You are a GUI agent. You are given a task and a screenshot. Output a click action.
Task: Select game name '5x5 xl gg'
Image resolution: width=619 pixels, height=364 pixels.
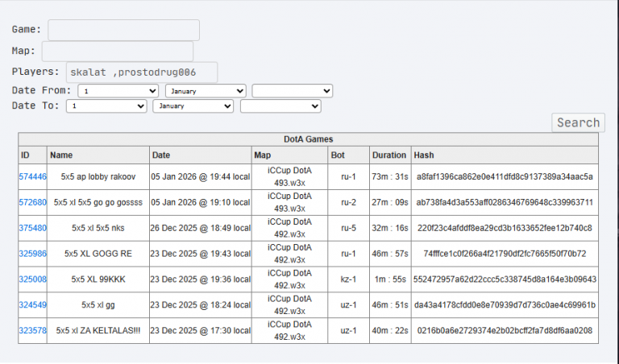click(98, 305)
